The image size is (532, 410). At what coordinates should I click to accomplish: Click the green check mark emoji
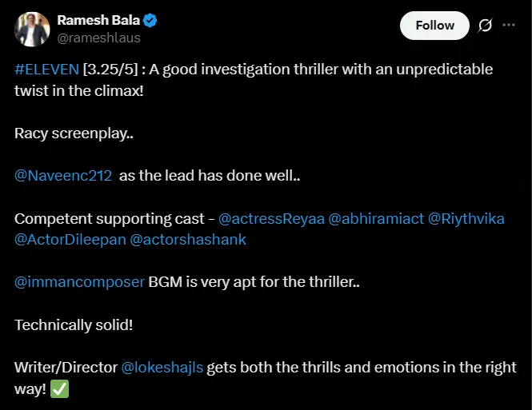coord(59,389)
